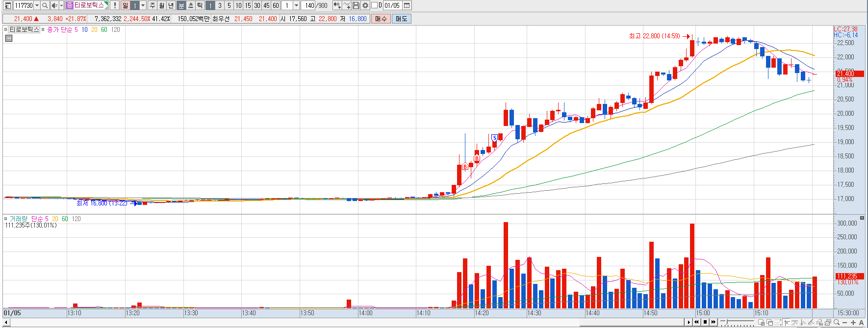Toggle the checkbox before the date field

pos(374,5)
